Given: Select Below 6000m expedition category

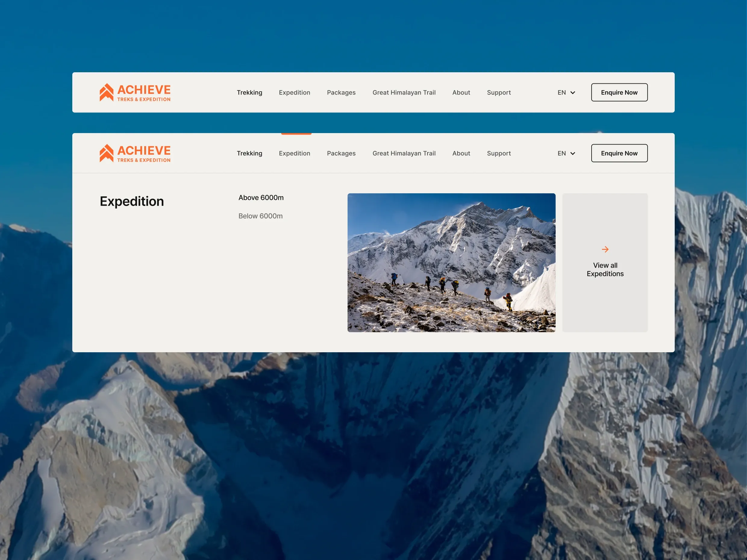Looking at the screenshot, I should pos(260,216).
